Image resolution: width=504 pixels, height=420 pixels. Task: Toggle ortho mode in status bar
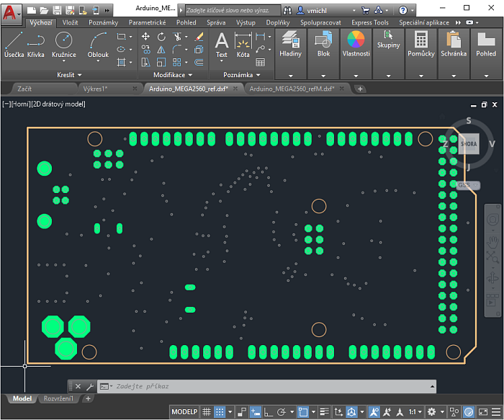[269, 412]
